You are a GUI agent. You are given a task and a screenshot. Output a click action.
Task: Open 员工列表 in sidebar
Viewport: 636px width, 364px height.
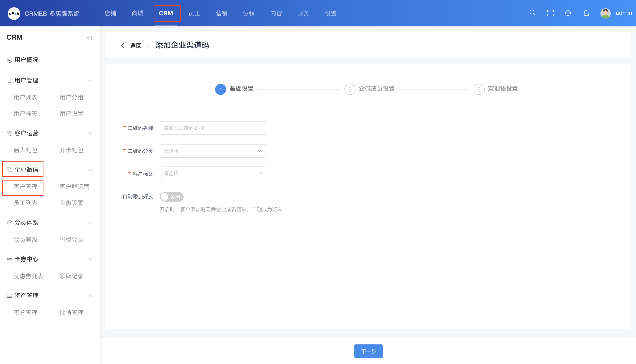26,203
